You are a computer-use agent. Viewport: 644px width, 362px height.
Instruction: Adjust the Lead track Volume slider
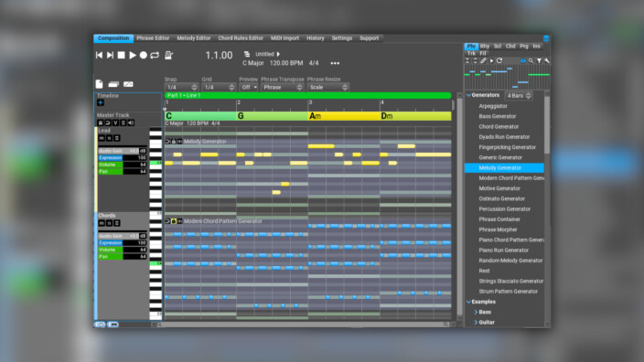click(123, 165)
